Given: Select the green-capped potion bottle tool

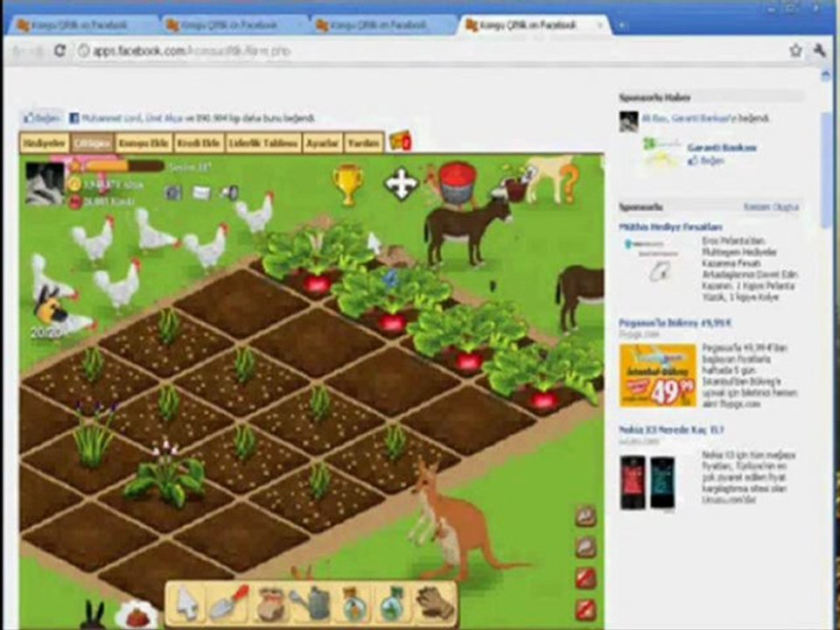Looking at the screenshot, I should (x=394, y=605).
